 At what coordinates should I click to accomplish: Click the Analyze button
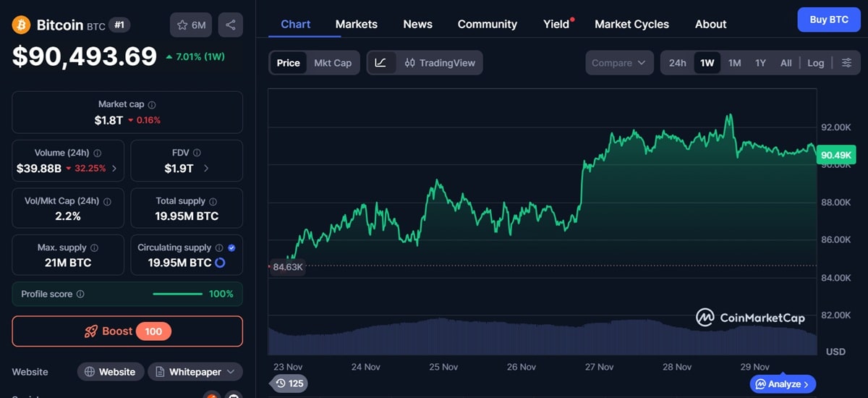pyautogui.click(x=783, y=384)
